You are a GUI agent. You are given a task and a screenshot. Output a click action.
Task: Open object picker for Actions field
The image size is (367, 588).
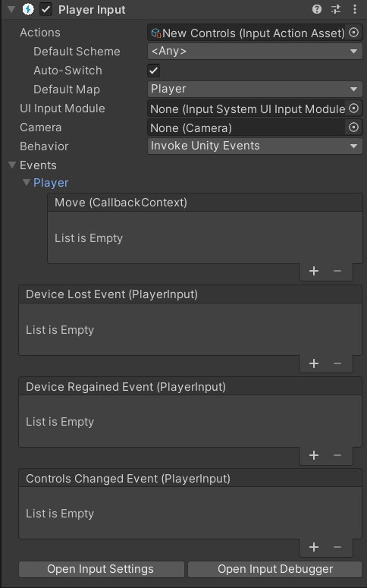(353, 33)
